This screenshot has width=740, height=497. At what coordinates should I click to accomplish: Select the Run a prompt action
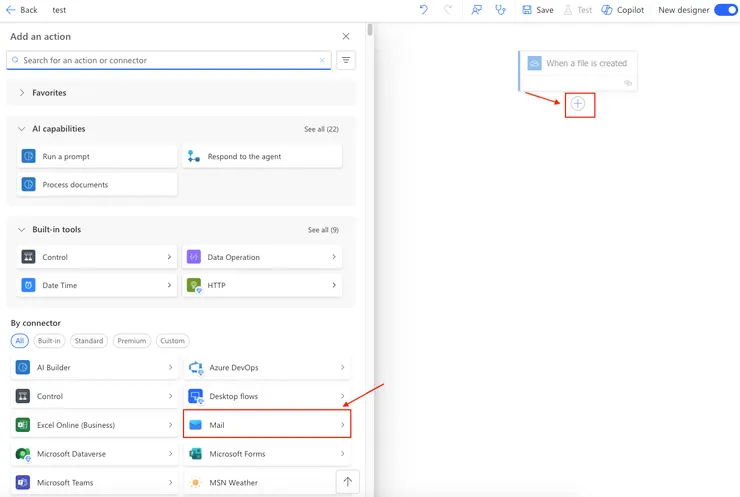point(97,156)
